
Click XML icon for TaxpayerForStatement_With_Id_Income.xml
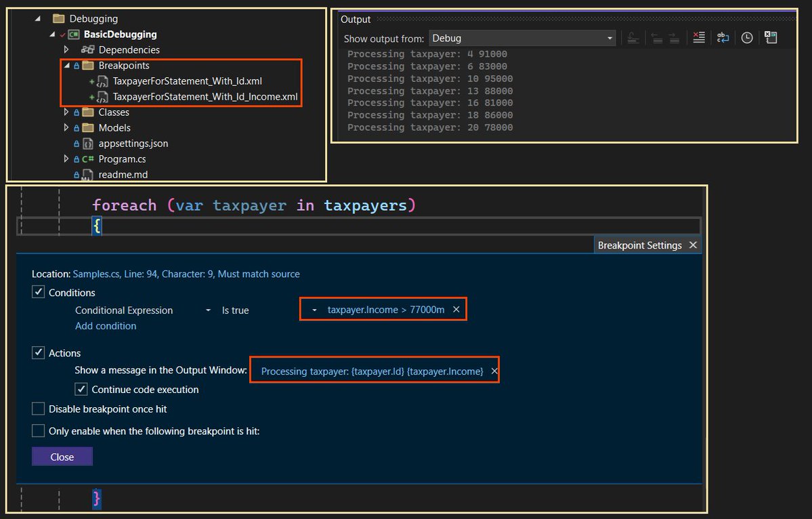tap(102, 97)
